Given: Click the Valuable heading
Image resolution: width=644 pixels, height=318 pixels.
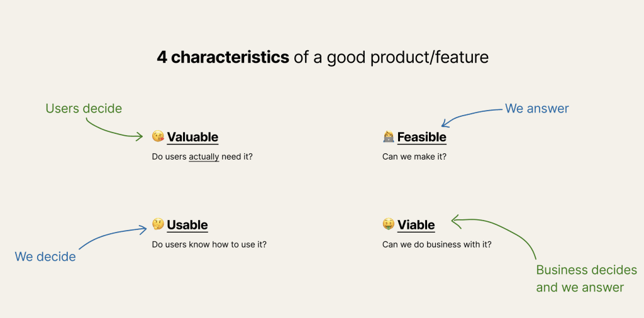Looking at the screenshot, I should point(192,137).
